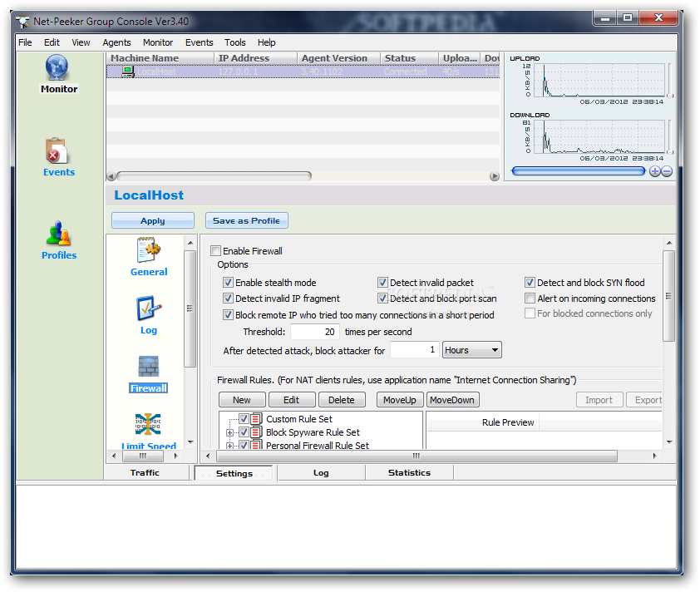Click the MoveUp button
Image resolution: width=700 pixels, height=592 pixels.
pos(400,400)
